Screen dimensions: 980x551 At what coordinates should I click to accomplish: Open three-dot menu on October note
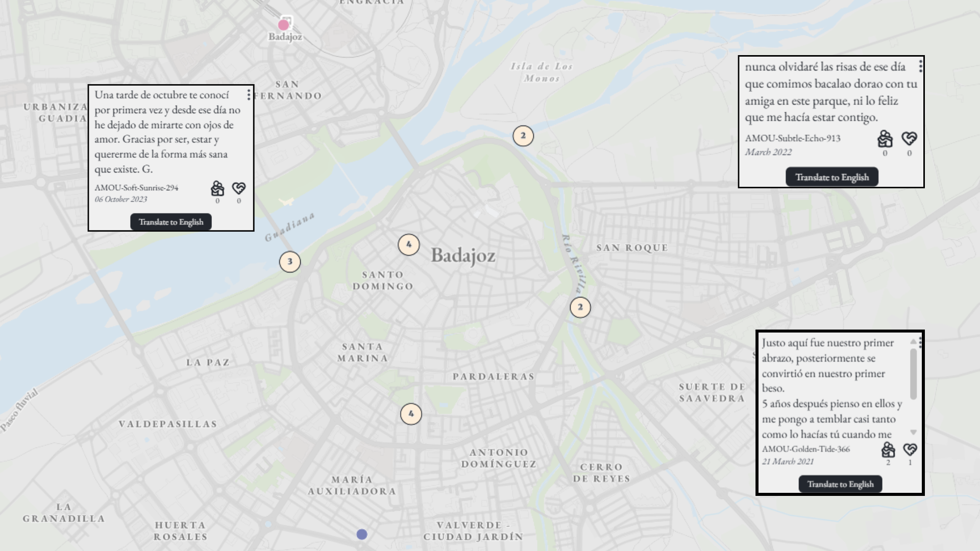[249, 95]
